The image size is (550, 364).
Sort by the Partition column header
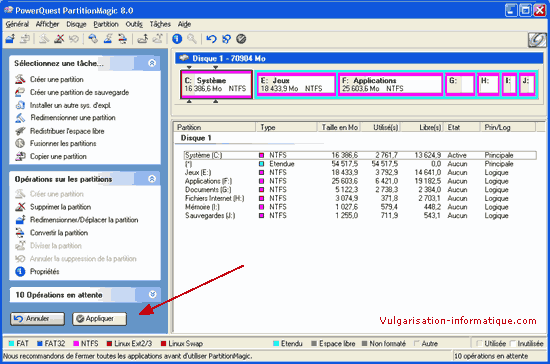215,127
